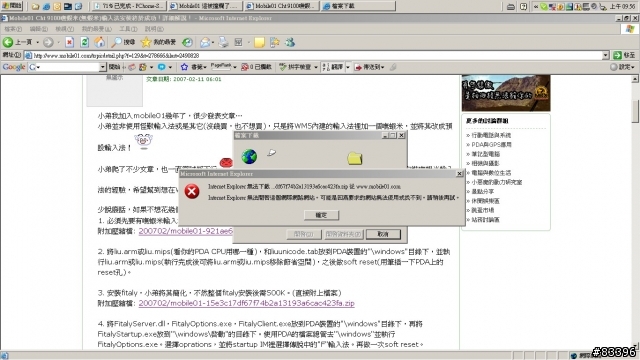
Task: Expand the PageRank dropdown arrow
Action: click(x=235, y=67)
